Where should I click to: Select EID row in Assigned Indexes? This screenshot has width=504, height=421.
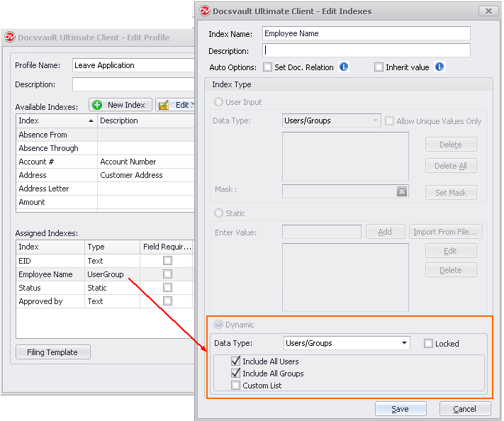[x=104, y=261]
